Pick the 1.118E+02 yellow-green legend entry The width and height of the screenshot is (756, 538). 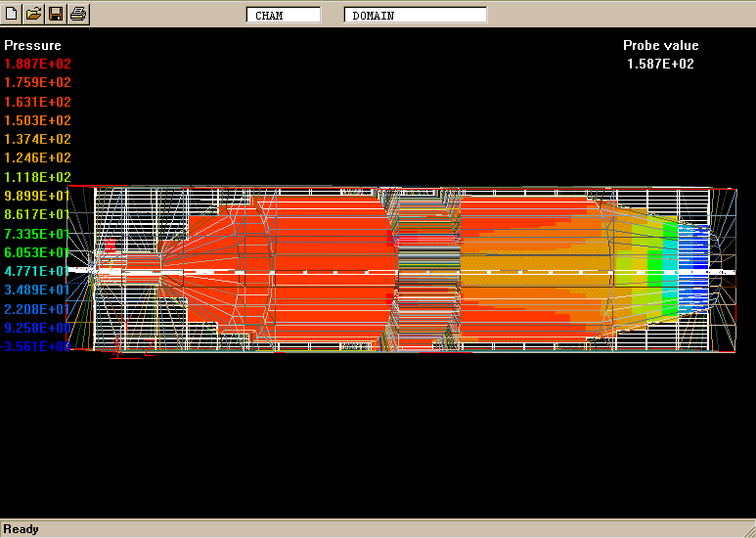coord(37,177)
